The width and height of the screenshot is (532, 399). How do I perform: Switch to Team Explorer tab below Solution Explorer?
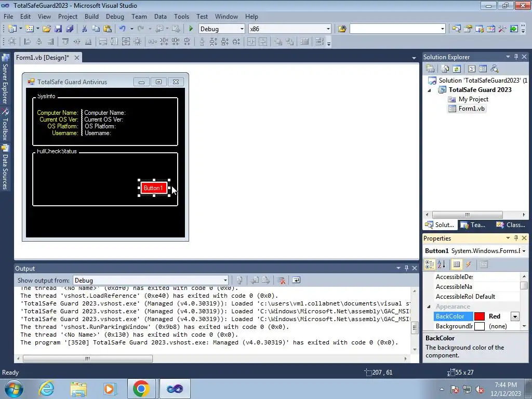[x=474, y=224]
